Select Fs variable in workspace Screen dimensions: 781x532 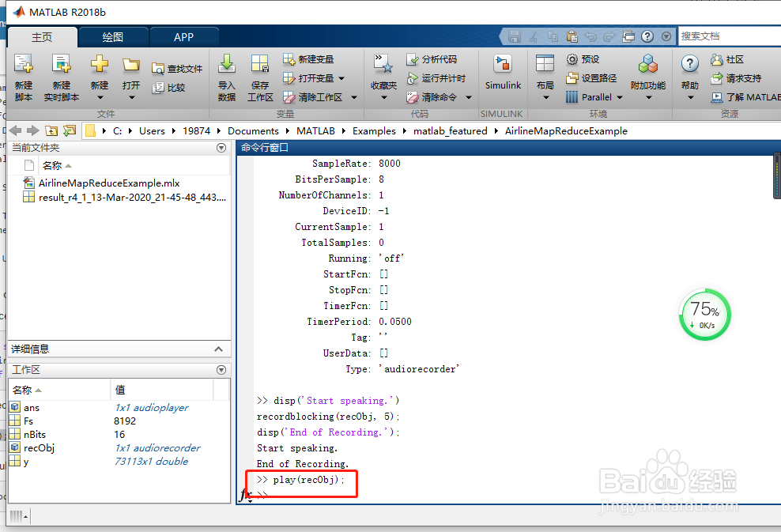[x=28, y=421]
